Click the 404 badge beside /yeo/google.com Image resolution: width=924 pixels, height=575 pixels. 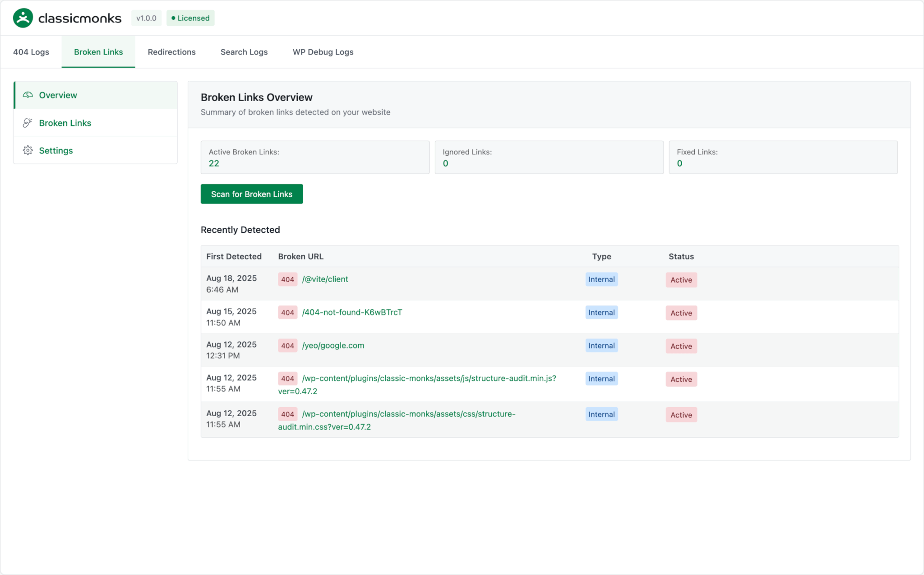pos(287,346)
